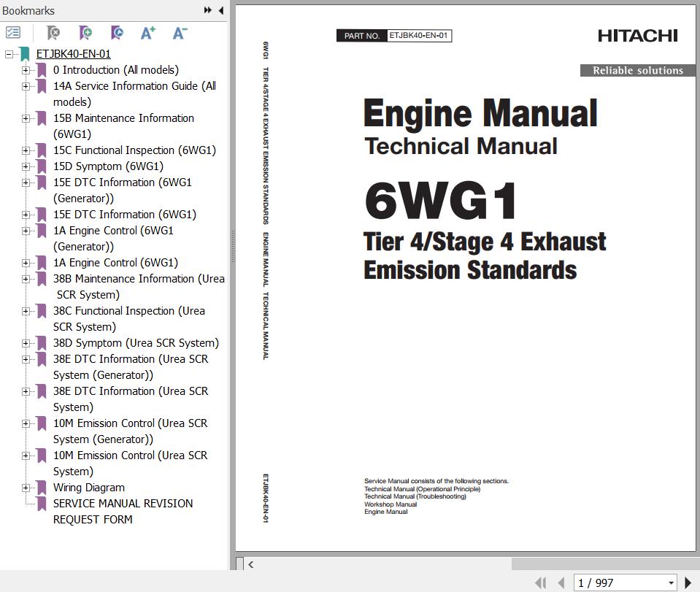Screen dimensions: 700x592
Task: Expand 15D Symptom (6WG1) bookmark
Action: point(26,166)
